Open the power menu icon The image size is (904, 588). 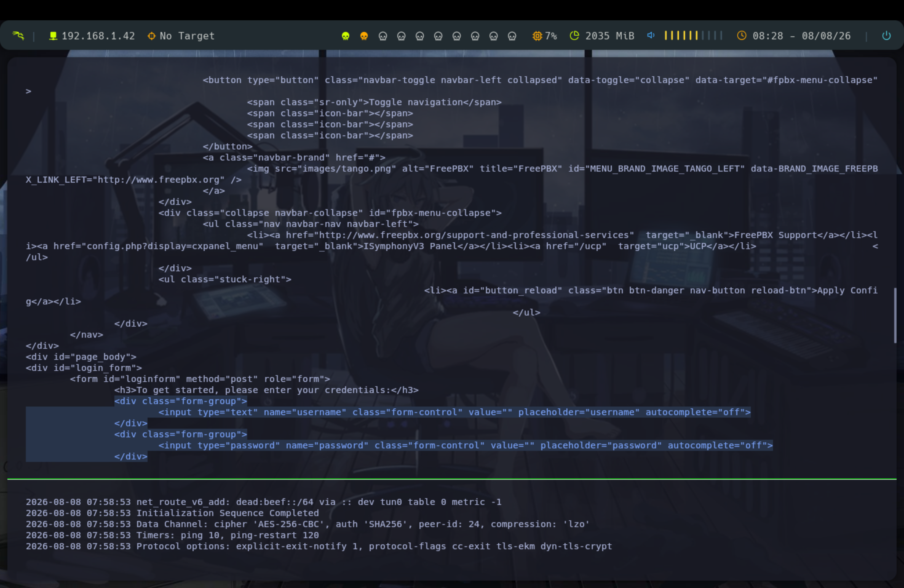(886, 36)
